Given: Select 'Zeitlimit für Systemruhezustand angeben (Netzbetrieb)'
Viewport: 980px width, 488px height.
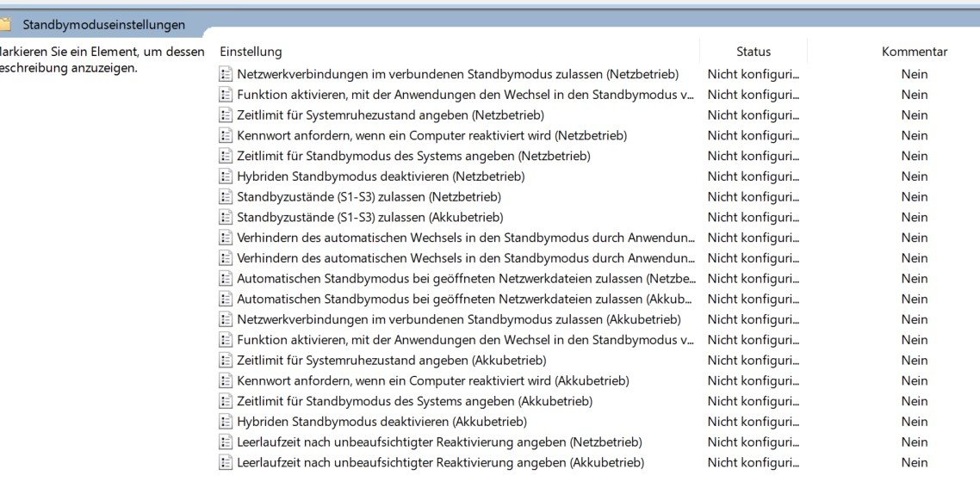Looking at the screenshot, I should pos(391,115).
